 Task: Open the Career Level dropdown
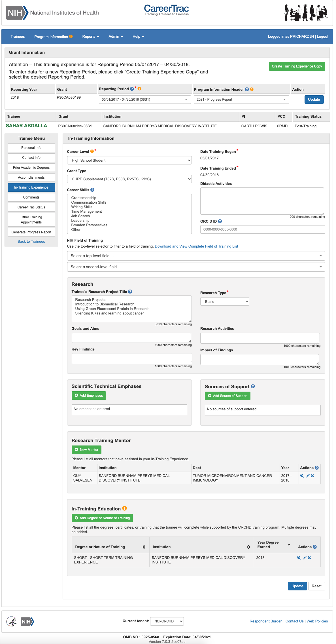129,160
